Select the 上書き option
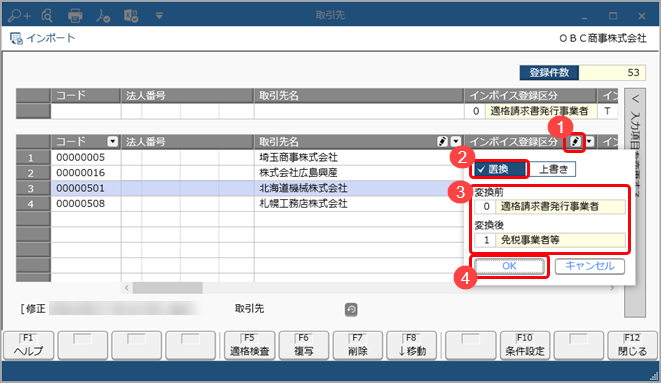This screenshot has width=661, height=383. (x=552, y=169)
